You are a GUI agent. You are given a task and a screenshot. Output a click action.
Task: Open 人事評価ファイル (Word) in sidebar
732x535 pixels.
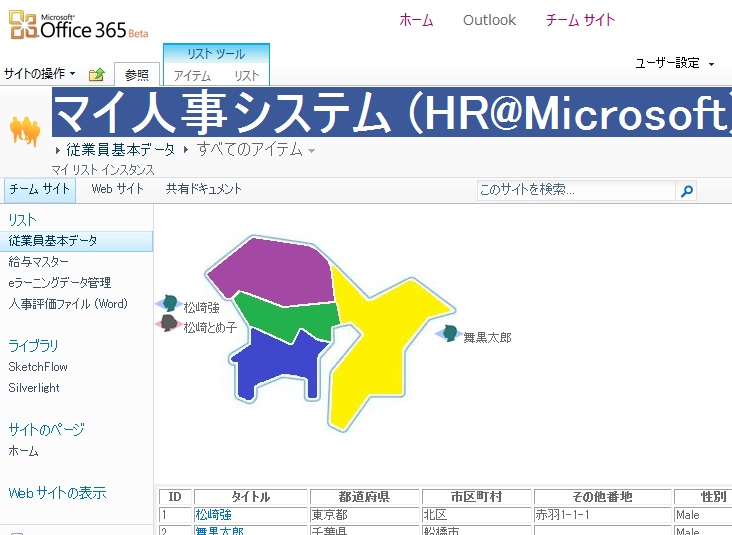click(x=68, y=304)
